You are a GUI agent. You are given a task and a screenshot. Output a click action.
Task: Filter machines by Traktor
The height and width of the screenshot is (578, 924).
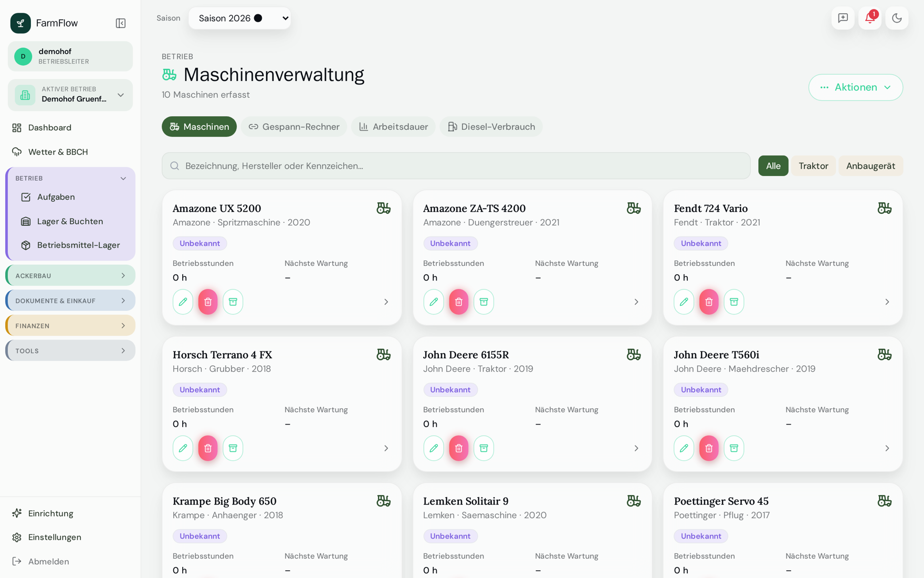pos(813,166)
